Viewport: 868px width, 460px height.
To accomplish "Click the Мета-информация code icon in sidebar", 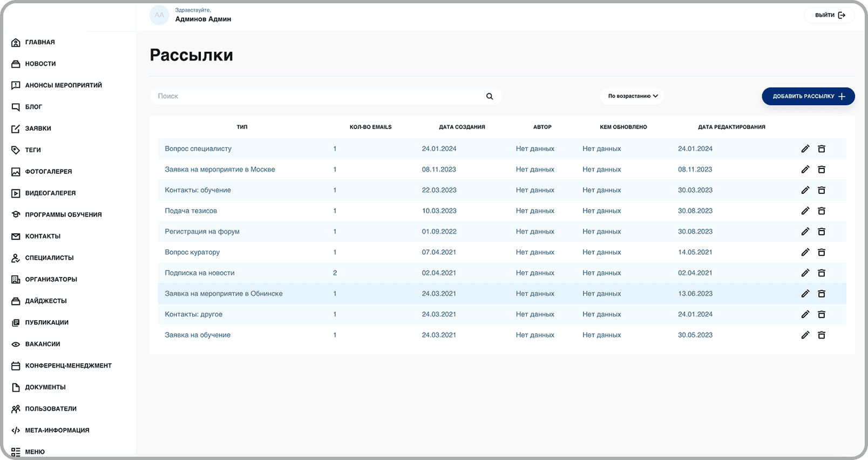I will pos(16,430).
